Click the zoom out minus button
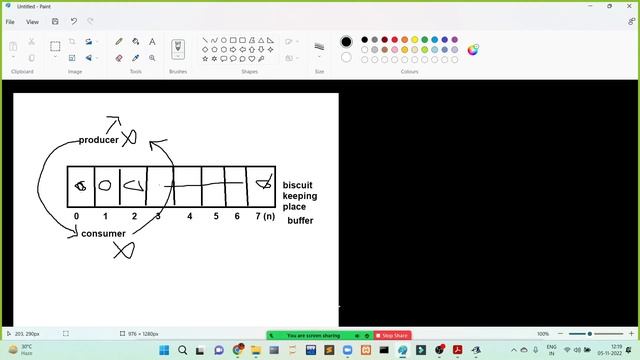Screen dimensions: 640x360 pyautogui.click(x=560, y=334)
